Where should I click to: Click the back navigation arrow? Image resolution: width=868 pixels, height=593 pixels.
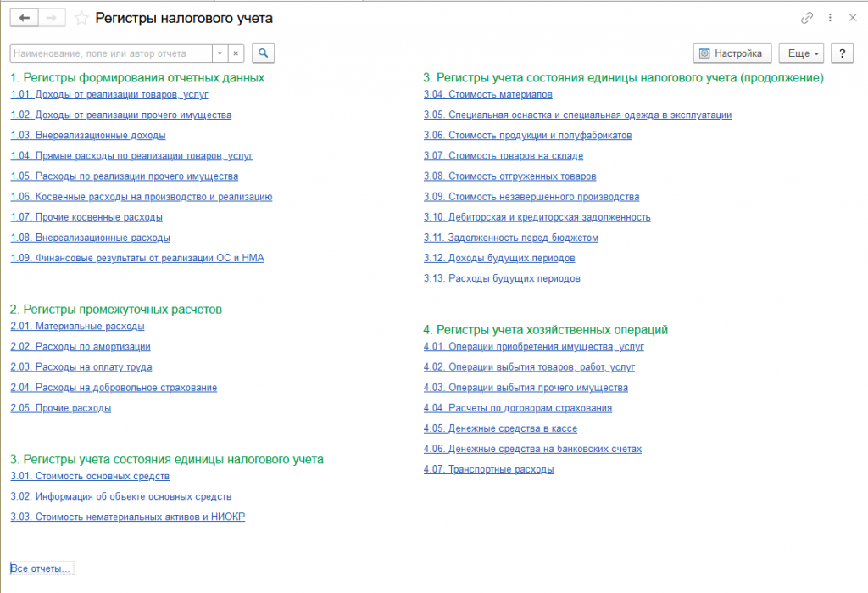click(24, 18)
